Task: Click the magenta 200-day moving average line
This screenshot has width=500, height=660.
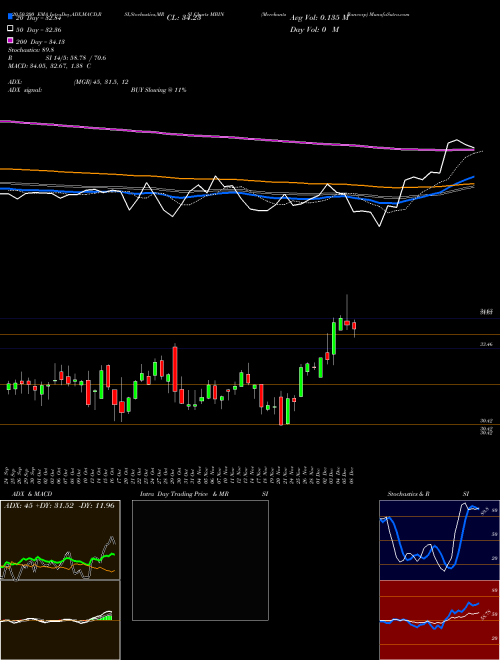Action: 236,137
